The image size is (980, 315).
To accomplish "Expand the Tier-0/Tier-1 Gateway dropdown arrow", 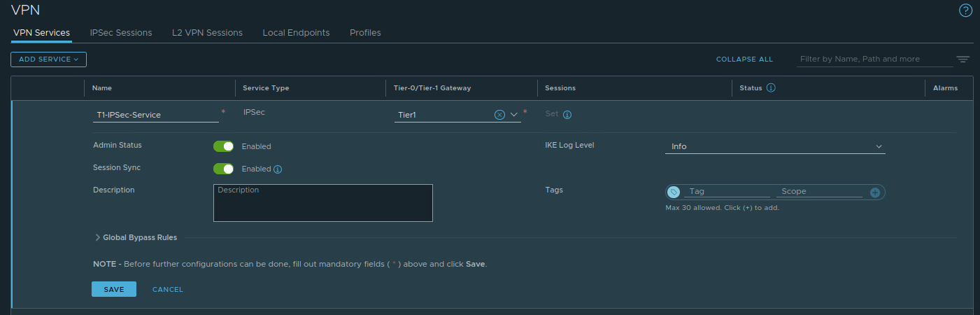I will [x=513, y=115].
